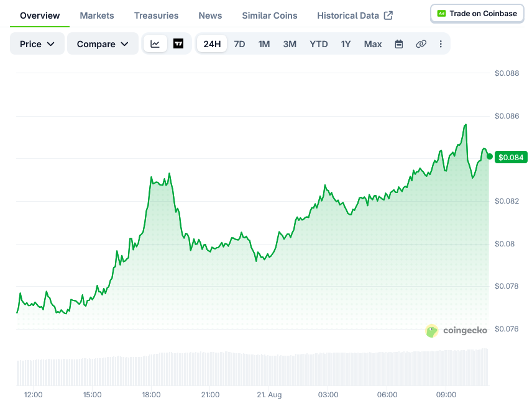Copy chart link icon

tap(421, 44)
